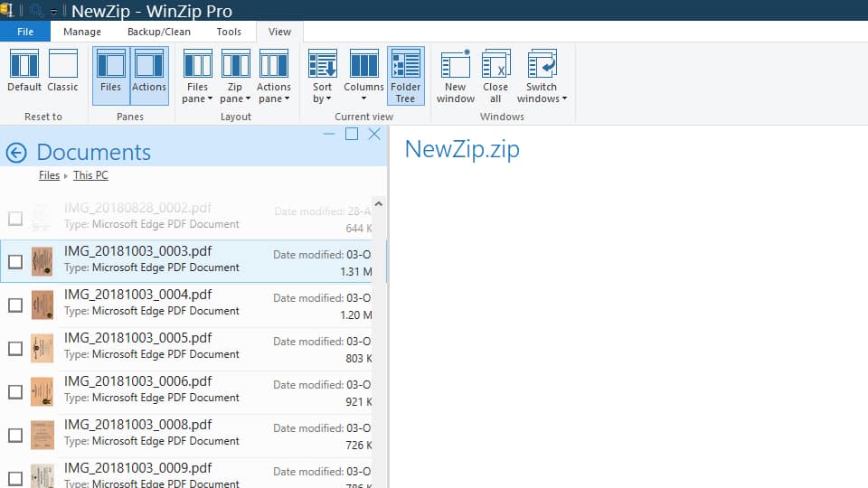This screenshot has width=868, height=488.
Task: Switch to the Manage tab
Action: click(x=82, y=32)
